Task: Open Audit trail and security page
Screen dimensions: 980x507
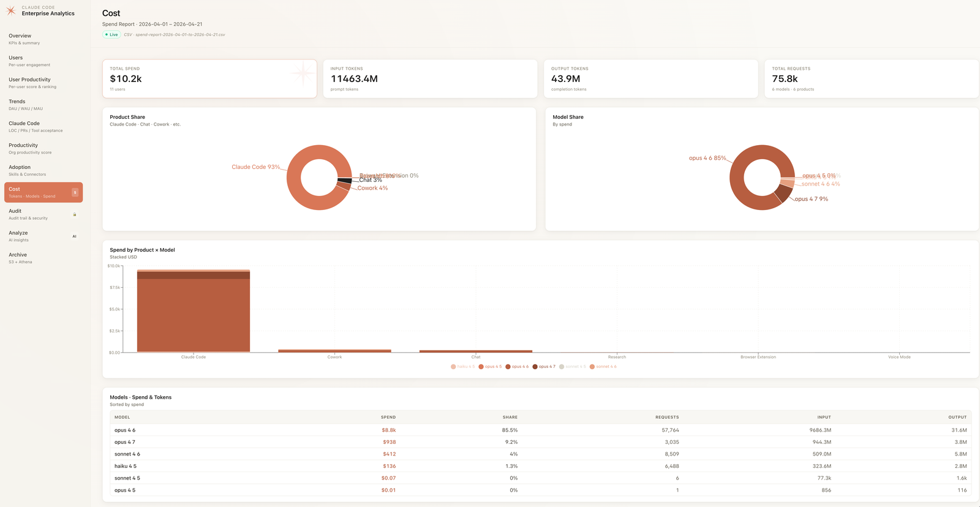Action: click(43, 214)
